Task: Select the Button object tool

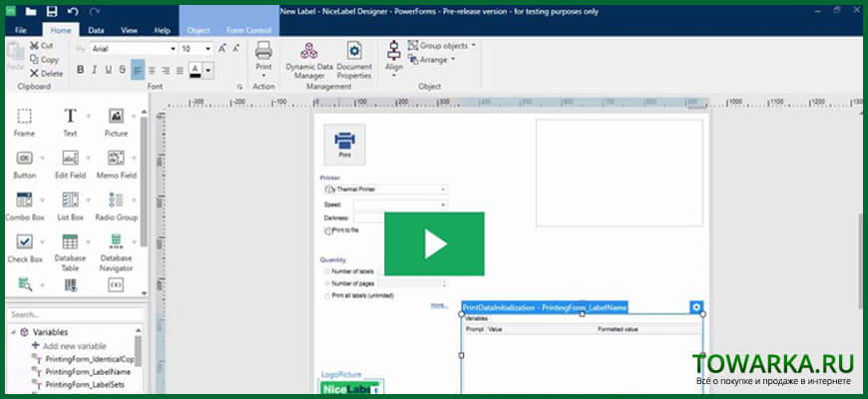Action: click(x=24, y=165)
